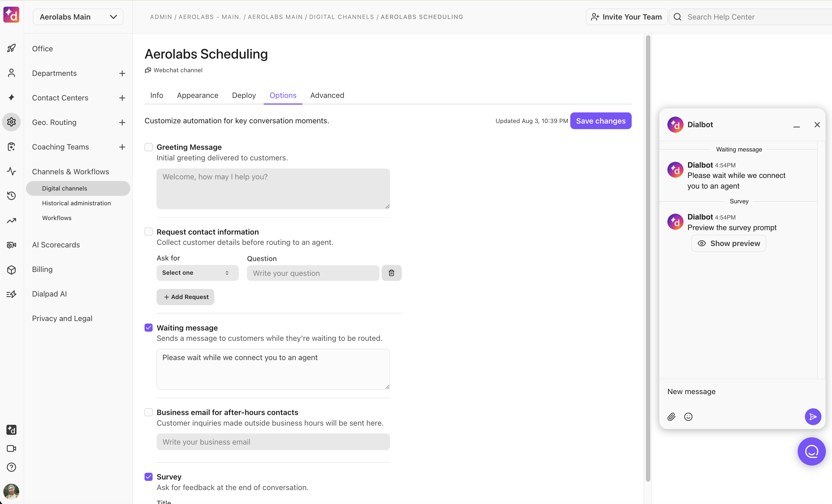Image resolution: width=832 pixels, height=504 pixels.
Task: Click the Add Request button
Action: 185,297
